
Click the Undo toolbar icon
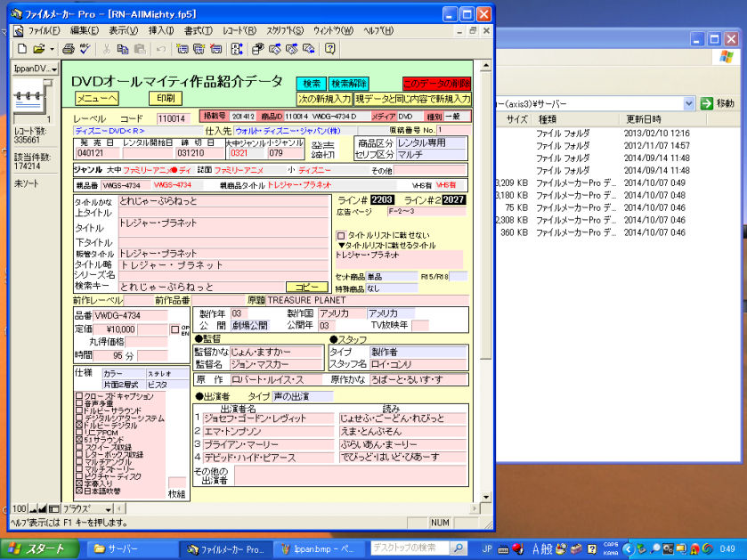pos(161,49)
